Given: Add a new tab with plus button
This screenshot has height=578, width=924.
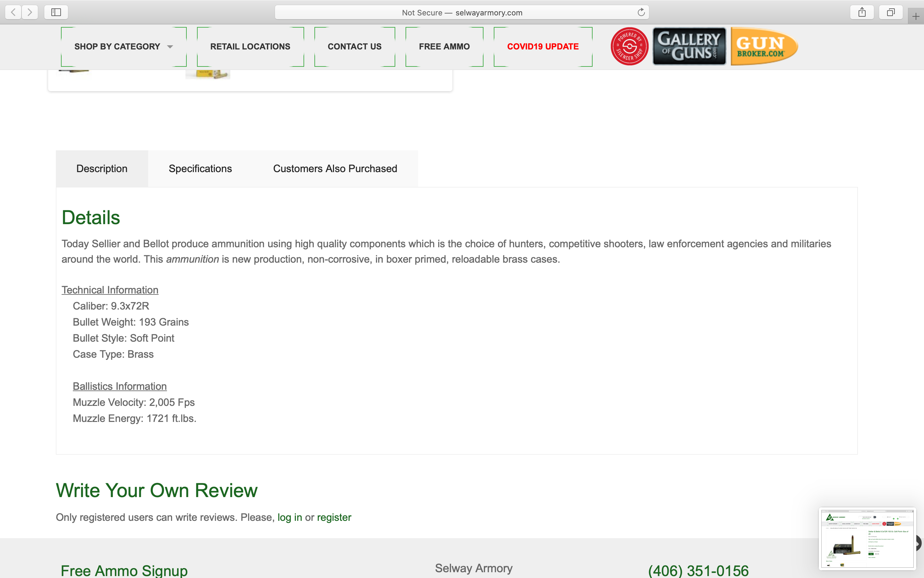Looking at the screenshot, I should (x=916, y=16).
